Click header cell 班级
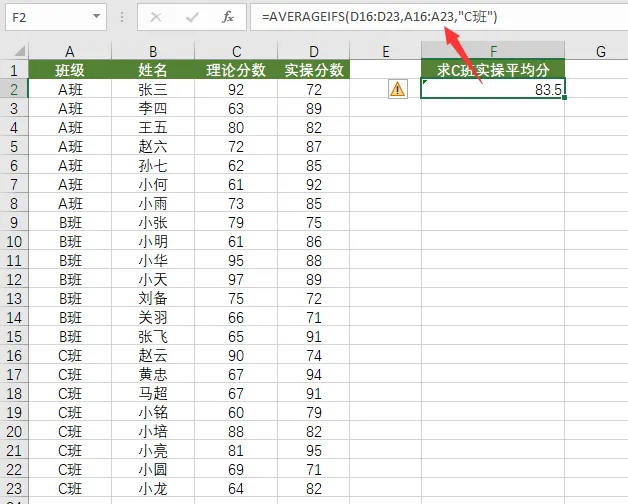 tap(70, 70)
